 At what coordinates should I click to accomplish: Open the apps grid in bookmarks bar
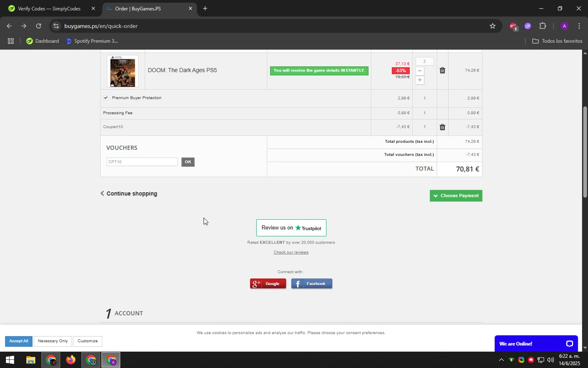[11, 41]
